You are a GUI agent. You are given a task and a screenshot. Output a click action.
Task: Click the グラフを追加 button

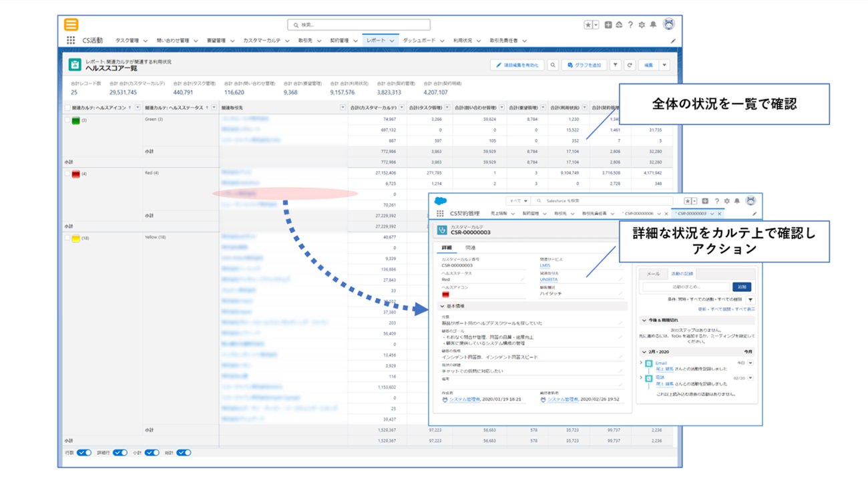pos(584,65)
